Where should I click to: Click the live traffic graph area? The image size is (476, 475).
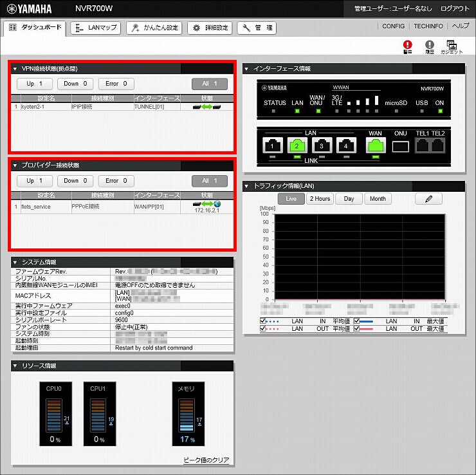click(x=360, y=257)
